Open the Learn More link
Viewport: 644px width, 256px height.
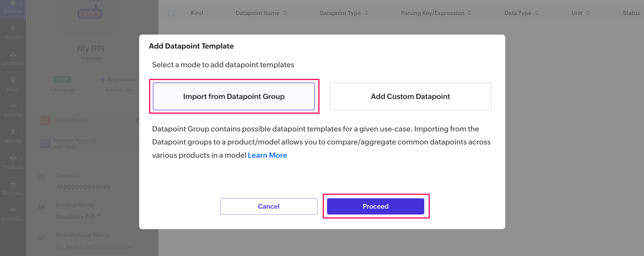click(x=267, y=155)
